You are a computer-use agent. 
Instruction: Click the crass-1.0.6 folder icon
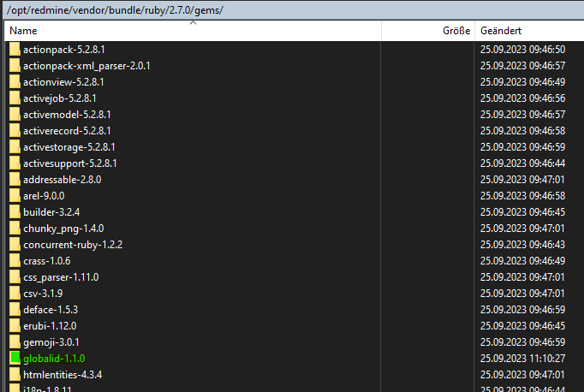click(x=15, y=260)
